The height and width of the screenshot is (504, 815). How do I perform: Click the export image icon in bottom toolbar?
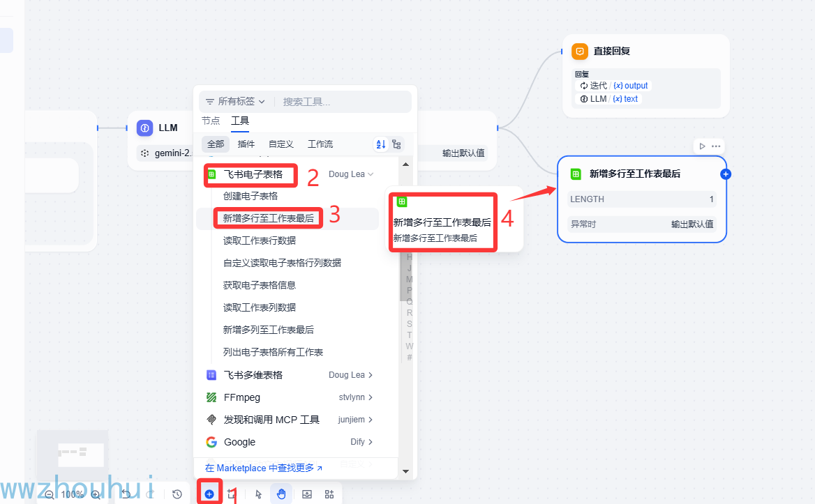[307, 494]
